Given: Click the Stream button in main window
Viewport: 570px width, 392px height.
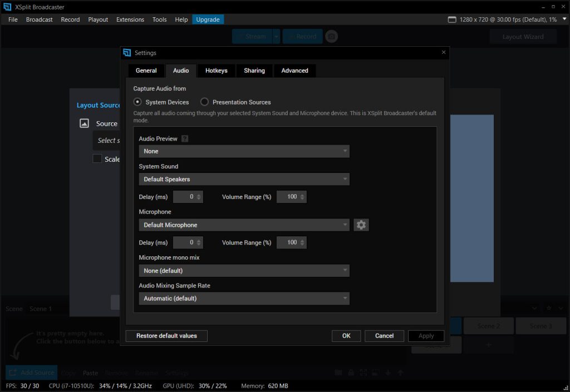Looking at the screenshot, I should 252,36.
